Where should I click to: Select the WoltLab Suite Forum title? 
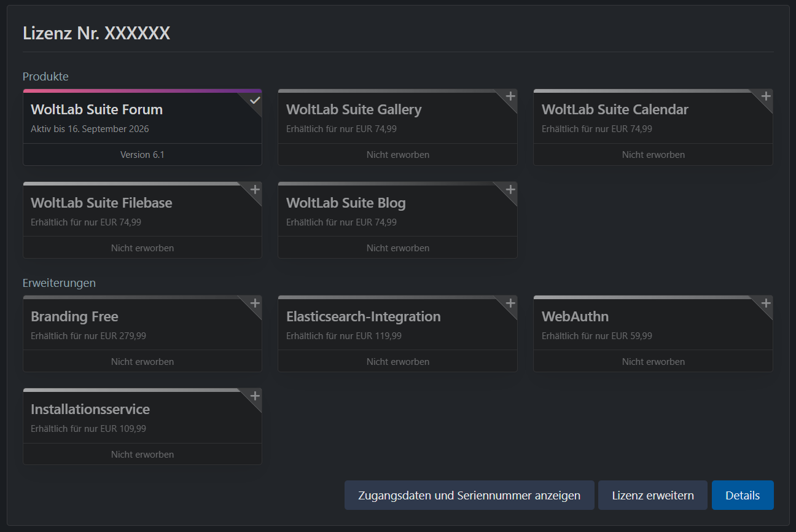coord(96,110)
